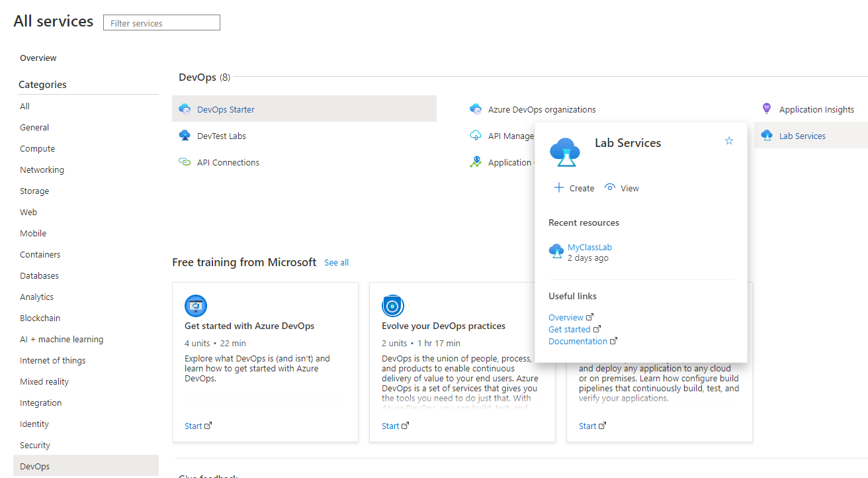Click the Lab Services cloud logo in the flyout
Screen dimensions: 868x478
(x=565, y=151)
